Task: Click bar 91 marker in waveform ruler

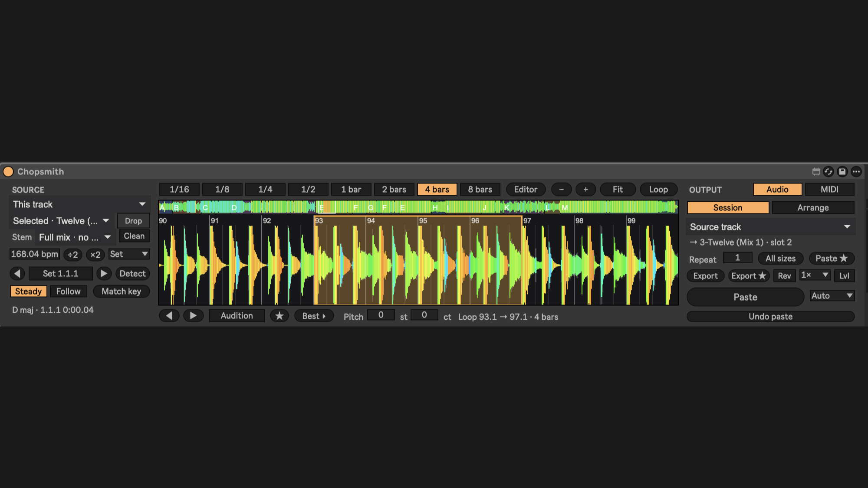Action: 215,221
